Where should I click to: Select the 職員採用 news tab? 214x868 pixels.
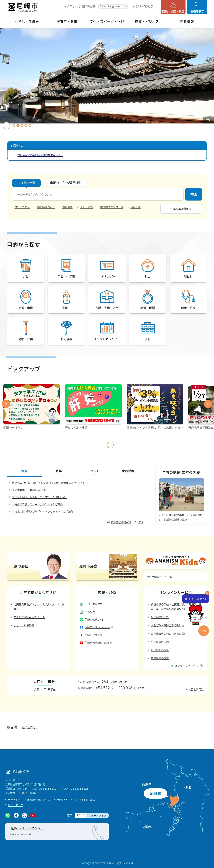click(x=128, y=471)
